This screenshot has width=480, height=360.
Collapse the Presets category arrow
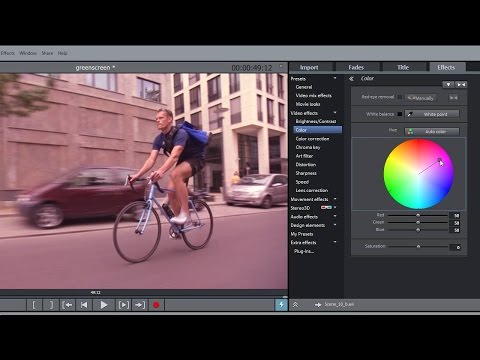click(x=335, y=78)
